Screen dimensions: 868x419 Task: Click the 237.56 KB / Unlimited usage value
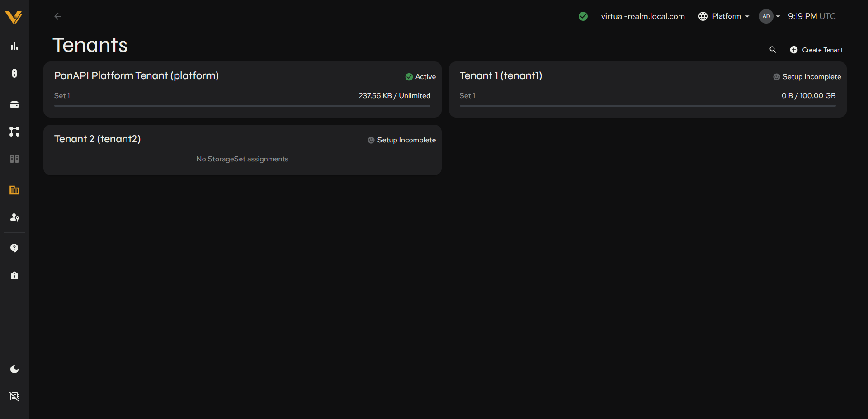coord(395,96)
